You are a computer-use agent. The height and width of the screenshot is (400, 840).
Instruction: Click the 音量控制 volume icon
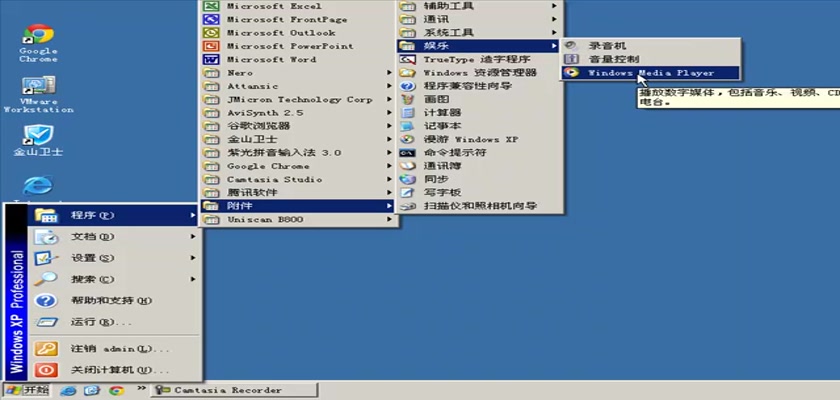pos(572,59)
